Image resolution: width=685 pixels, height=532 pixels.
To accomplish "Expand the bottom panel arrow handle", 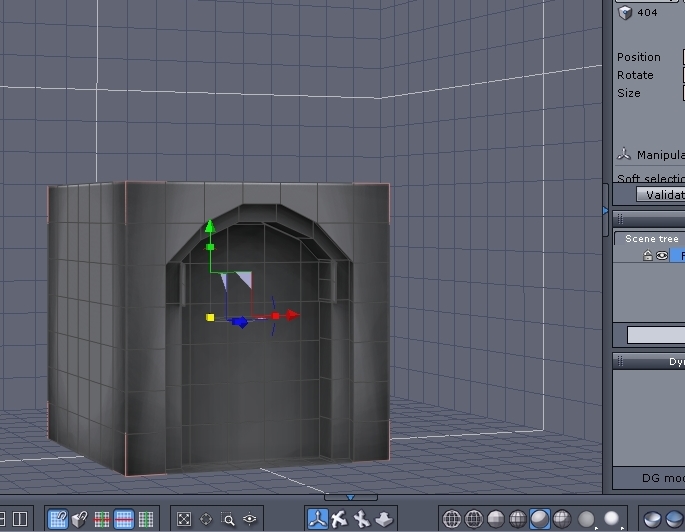I will (x=350, y=496).
